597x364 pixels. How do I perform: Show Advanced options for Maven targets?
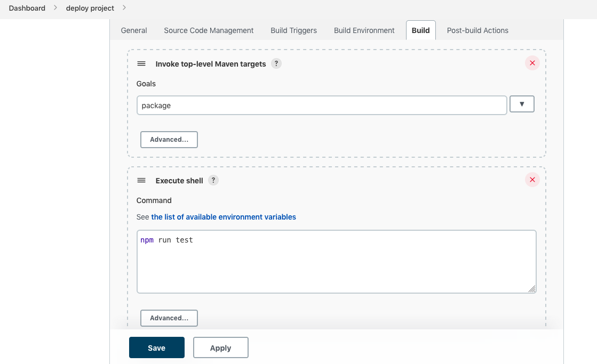(x=169, y=140)
